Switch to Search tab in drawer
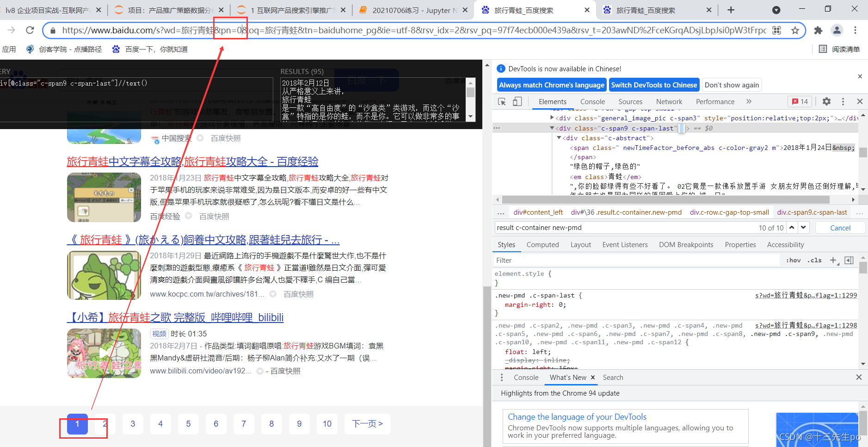The image size is (868, 447). click(x=613, y=378)
